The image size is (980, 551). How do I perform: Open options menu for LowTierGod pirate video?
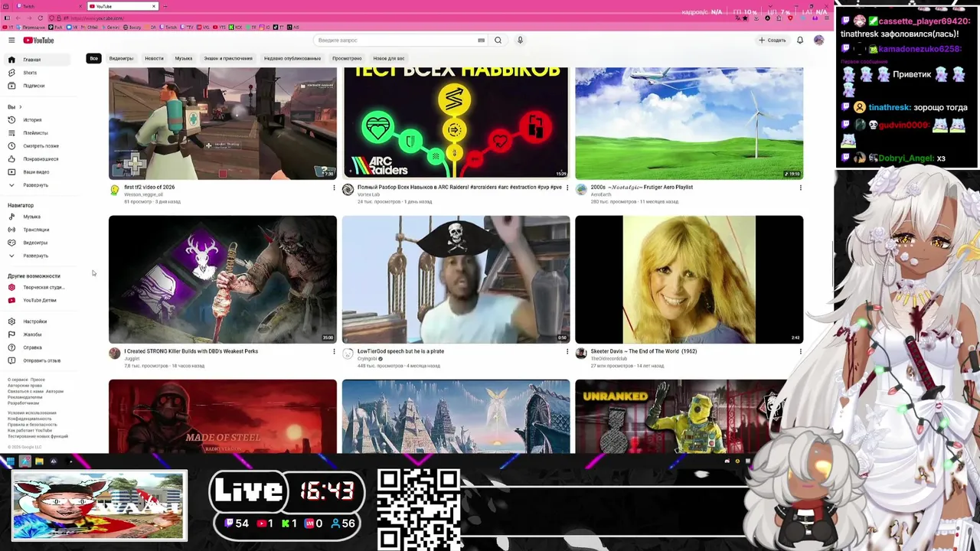click(567, 352)
